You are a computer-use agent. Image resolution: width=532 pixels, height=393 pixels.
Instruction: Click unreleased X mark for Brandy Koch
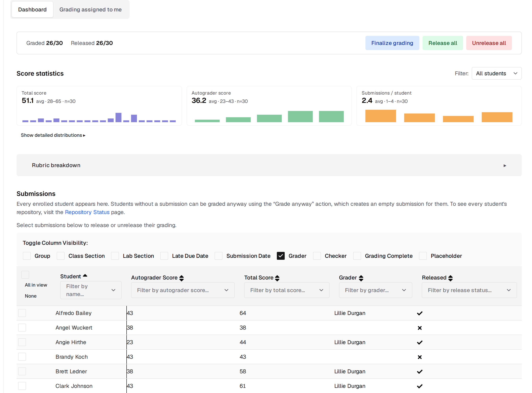coord(420,357)
